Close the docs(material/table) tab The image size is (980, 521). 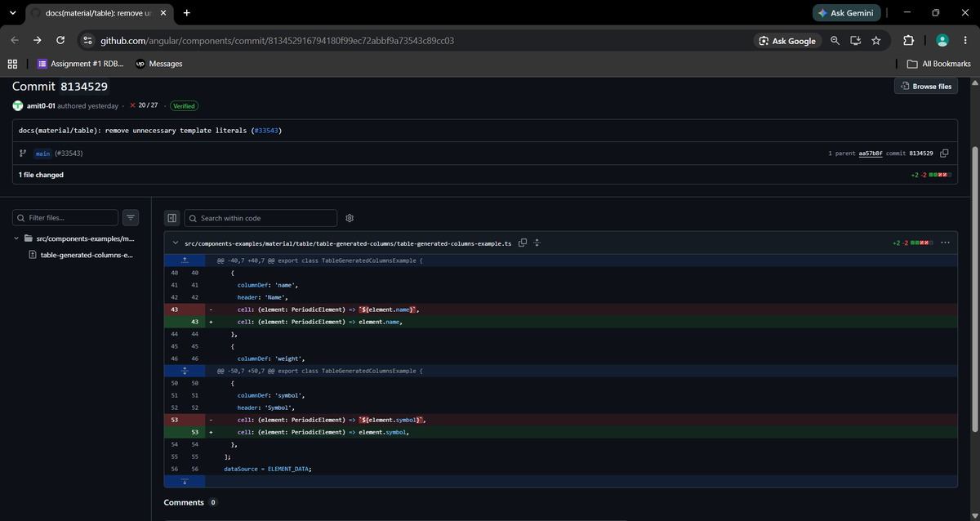coord(162,13)
